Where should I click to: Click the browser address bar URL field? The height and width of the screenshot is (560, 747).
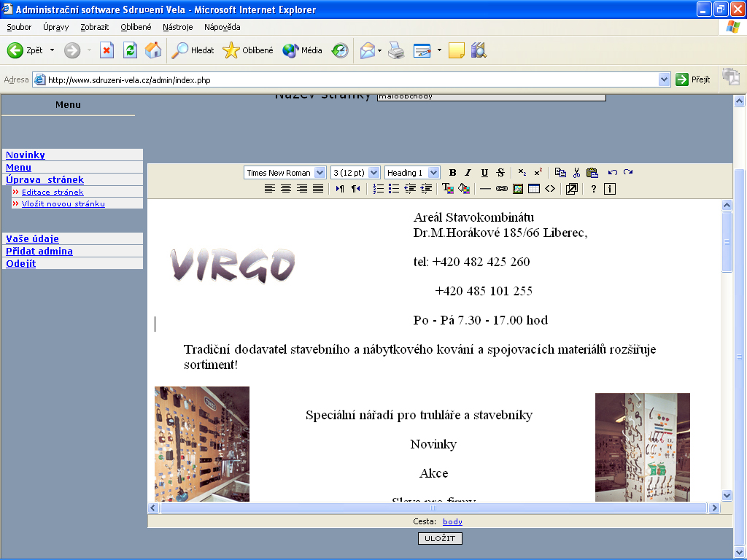coord(350,79)
